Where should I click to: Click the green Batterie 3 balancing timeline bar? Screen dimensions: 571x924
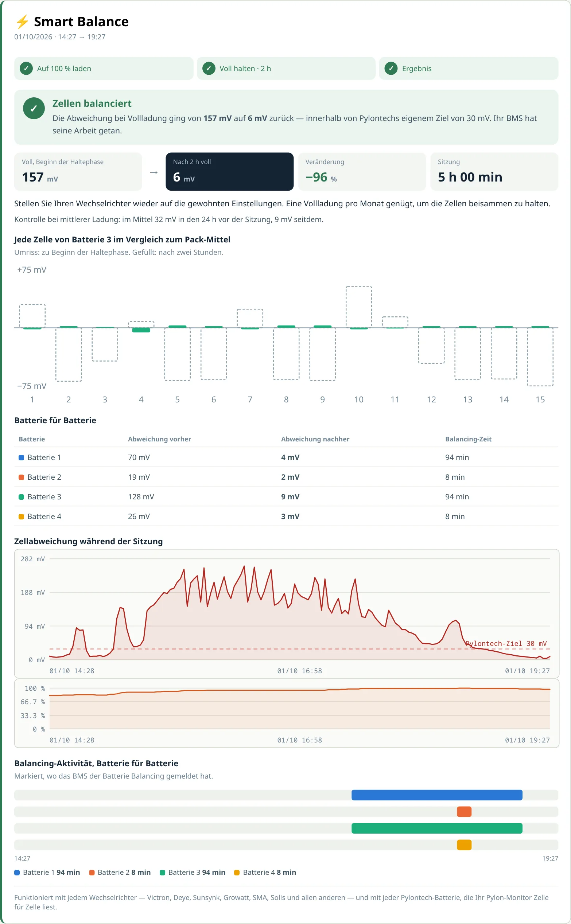pyautogui.click(x=437, y=828)
